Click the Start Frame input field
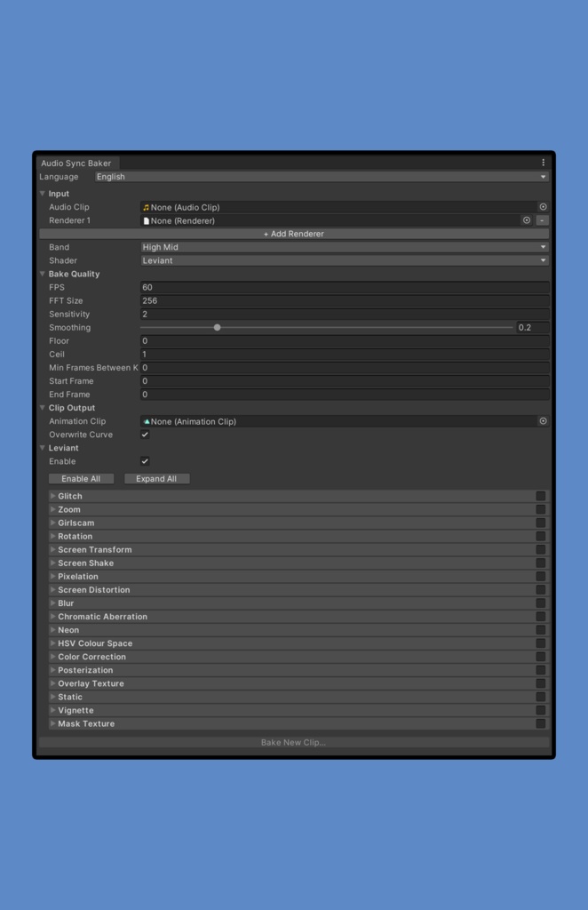 pyautogui.click(x=345, y=381)
